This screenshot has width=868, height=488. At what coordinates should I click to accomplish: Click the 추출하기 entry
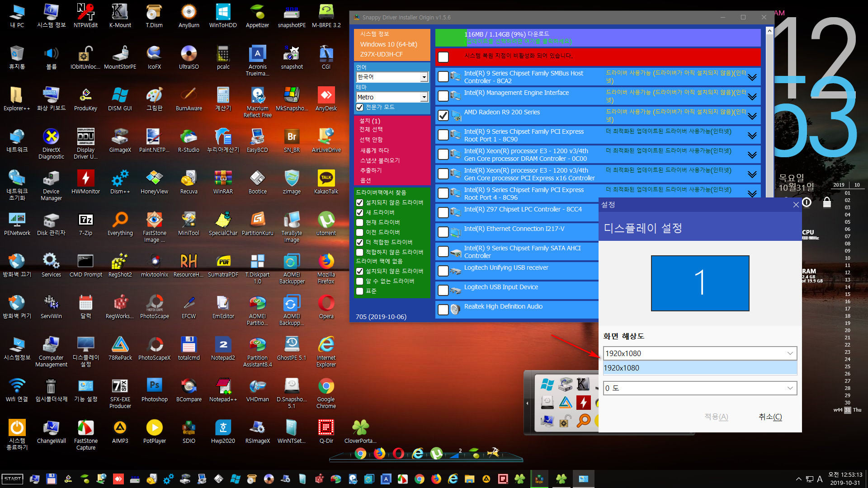point(371,170)
